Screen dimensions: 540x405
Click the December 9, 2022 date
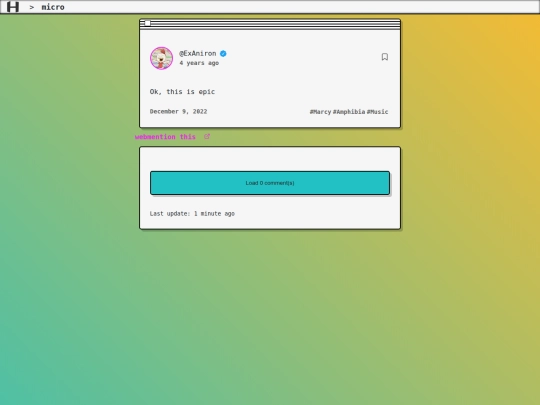(178, 112)
